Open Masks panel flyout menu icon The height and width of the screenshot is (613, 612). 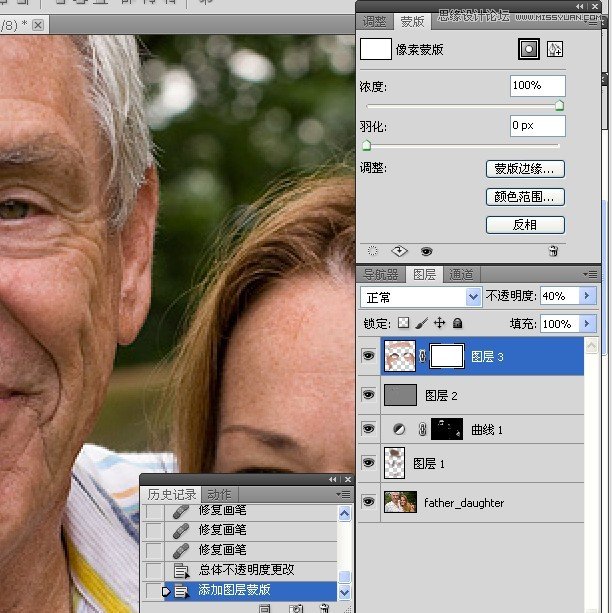593,23
